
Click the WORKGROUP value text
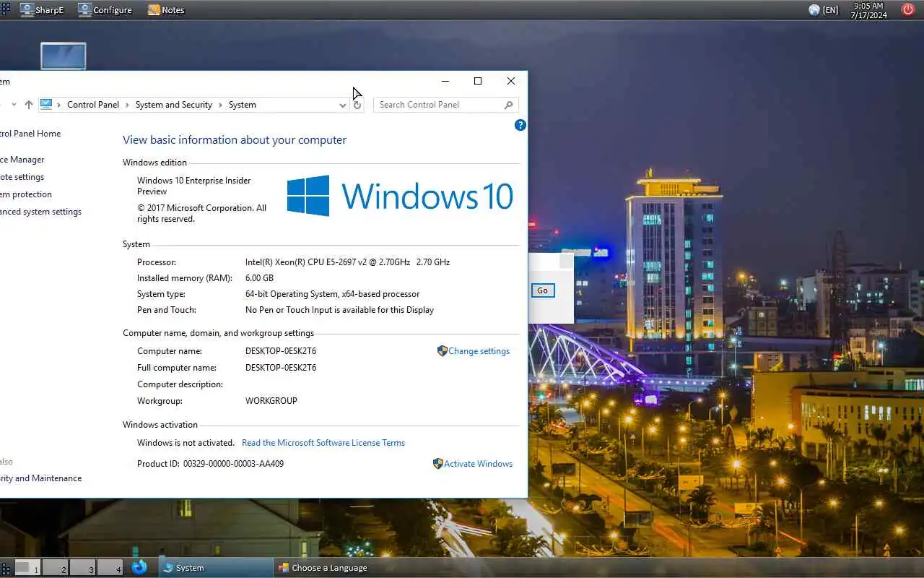click(x=271, y=401)
